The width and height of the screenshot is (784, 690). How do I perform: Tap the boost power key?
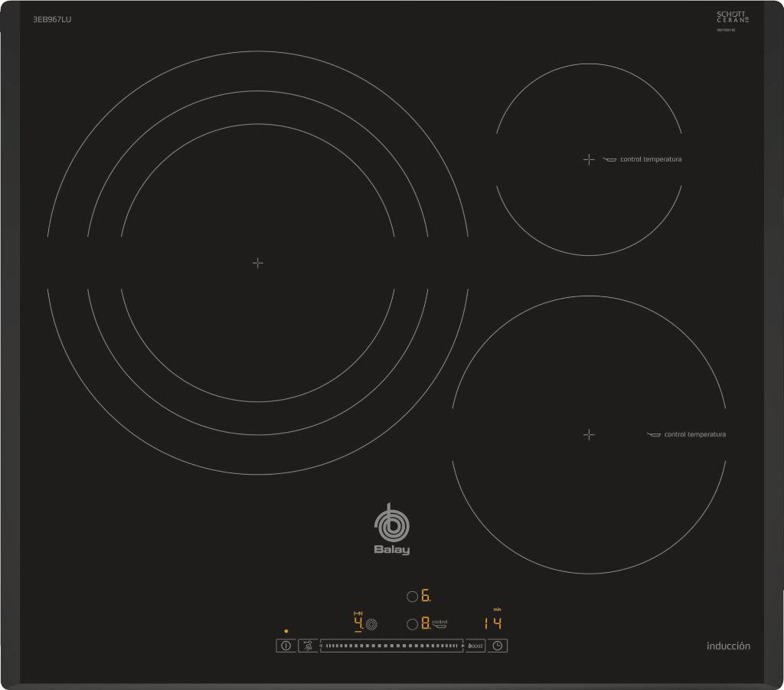coord(475,646)
